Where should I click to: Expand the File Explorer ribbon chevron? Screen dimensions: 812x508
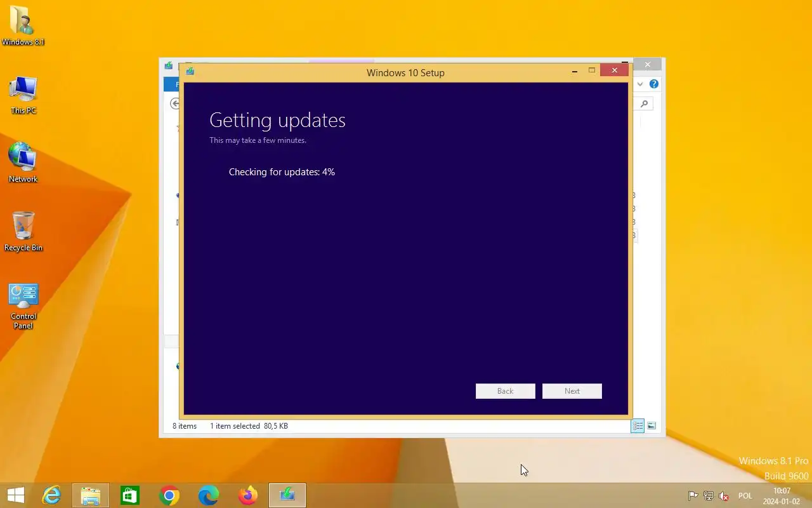point(640,84)
